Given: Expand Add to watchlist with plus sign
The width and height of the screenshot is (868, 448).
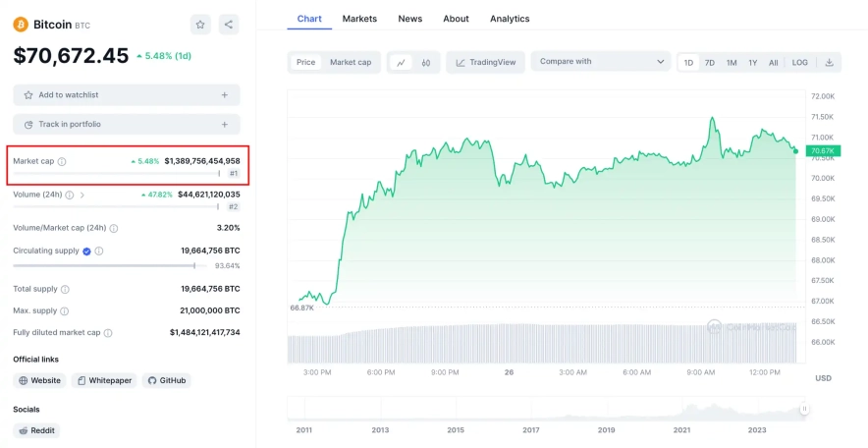Looking at the screenshot, I should click(x=224, y=95).
